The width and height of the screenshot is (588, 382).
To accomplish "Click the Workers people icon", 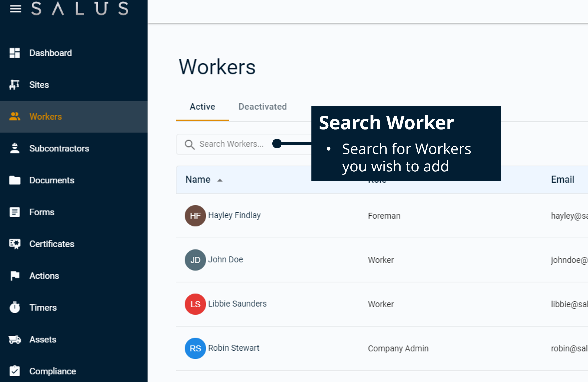I will [14, 116].
